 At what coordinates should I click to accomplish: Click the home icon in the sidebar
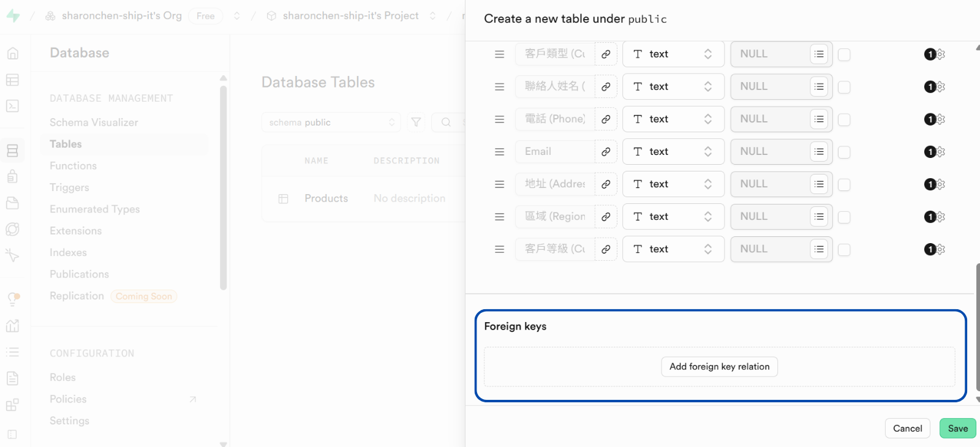pyautogui.click(x=12, y=53)
